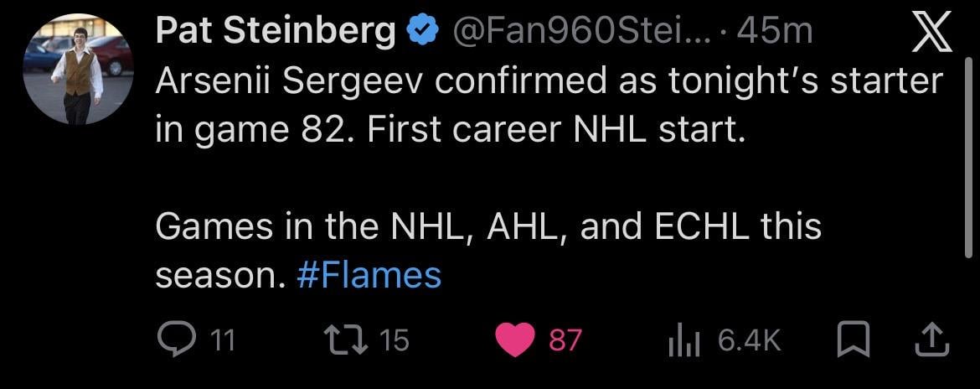Click the Pat Steinberg display name
Screen dimensions: 980x389
click(276, 33)
